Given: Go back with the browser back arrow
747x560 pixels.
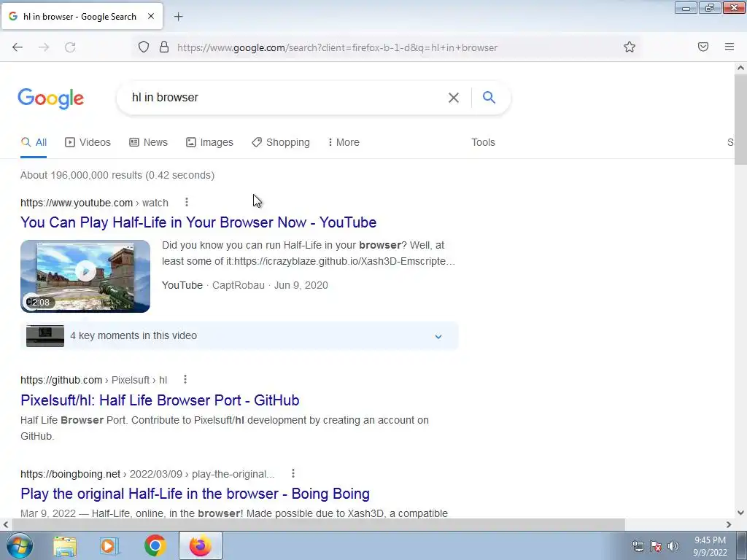Looking at the screenshot, I should point(18,47).
